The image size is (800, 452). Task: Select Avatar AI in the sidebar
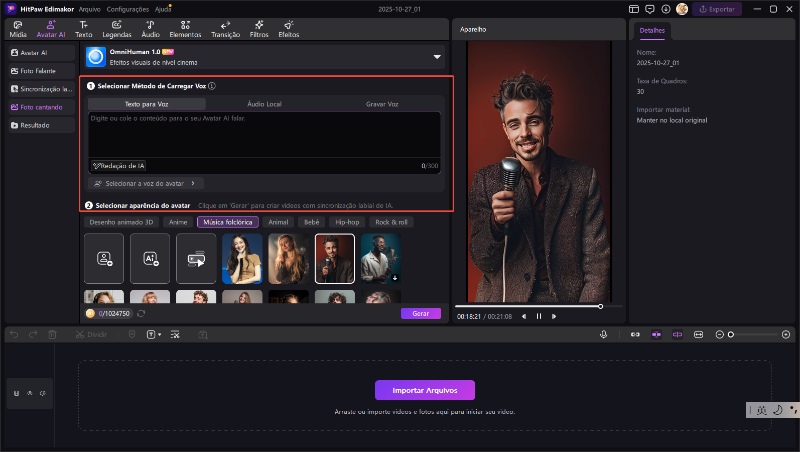coord(41,53)
